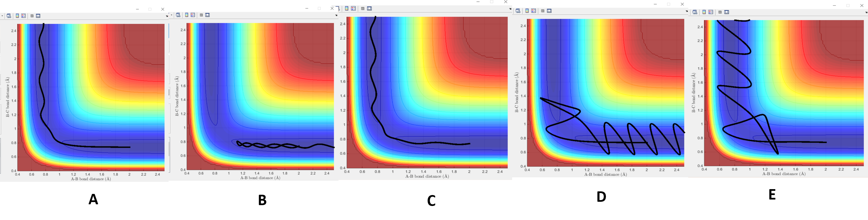Click Link Plot icon in plot B window
Screen dimensions: 868x220
[x=178, y=15]
